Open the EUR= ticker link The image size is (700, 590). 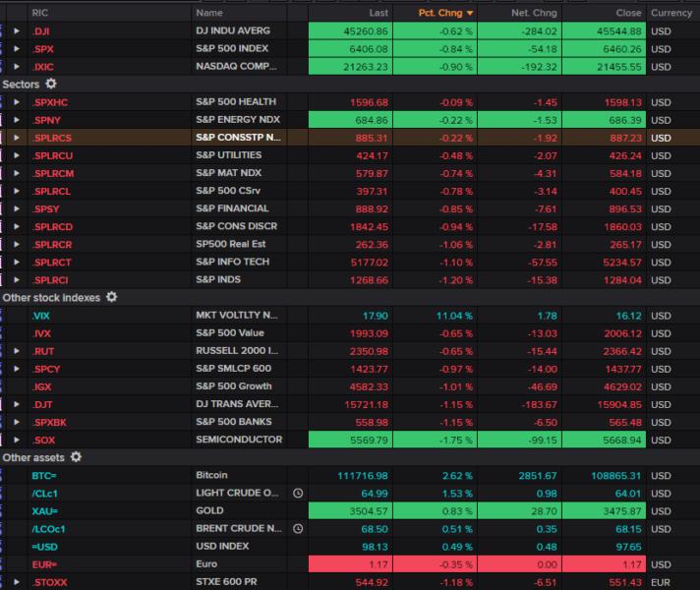pos(44,564)
